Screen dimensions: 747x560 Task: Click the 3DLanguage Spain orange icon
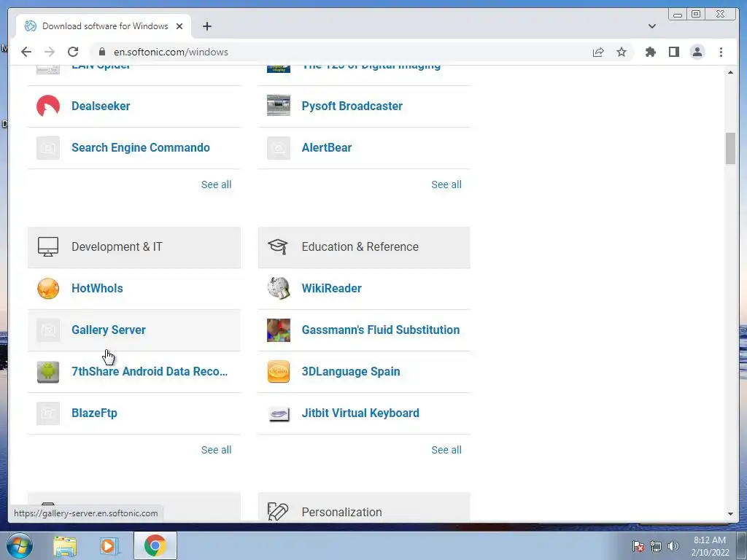click(x=279, y=371)
